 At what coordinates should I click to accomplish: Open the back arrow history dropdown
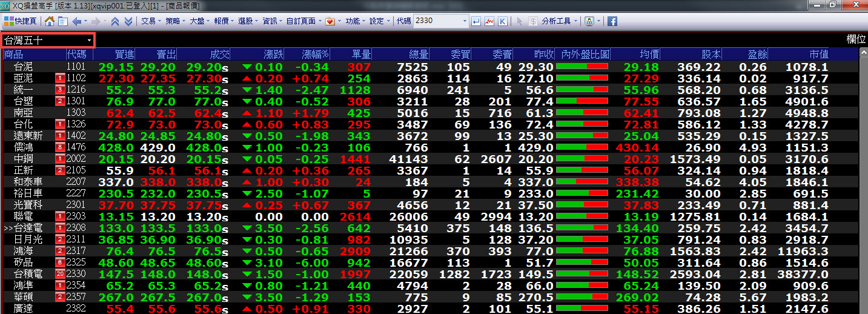coord(85,21)
